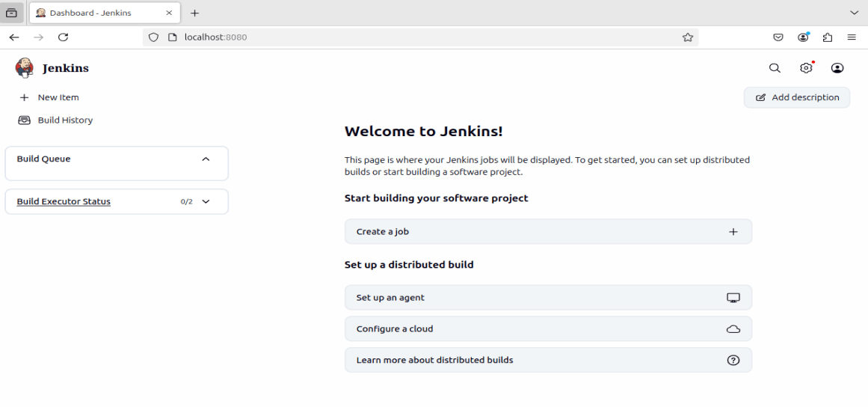Collapse the Build Queue panel
Screen dimensions: 868x407
[206, 159]
